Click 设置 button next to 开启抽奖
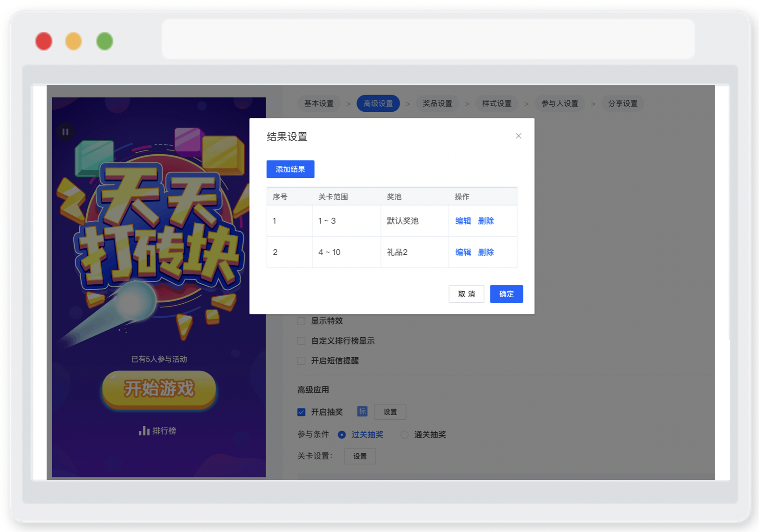 click(x=390, y=412)
